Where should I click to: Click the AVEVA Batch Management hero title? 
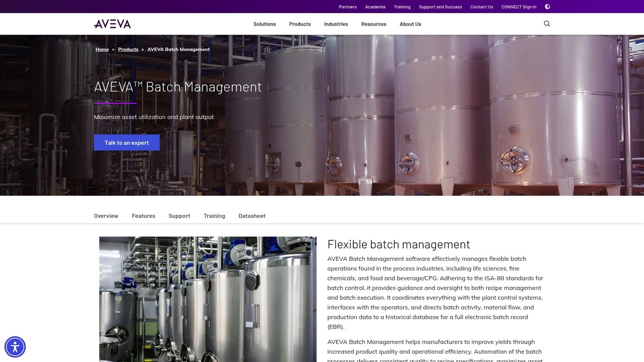click(178, 87)
